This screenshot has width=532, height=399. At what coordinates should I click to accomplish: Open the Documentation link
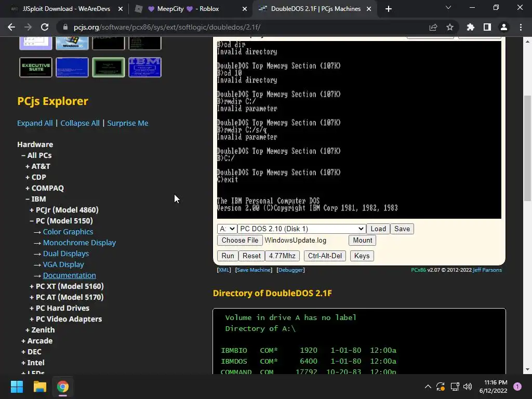(69, 275)
